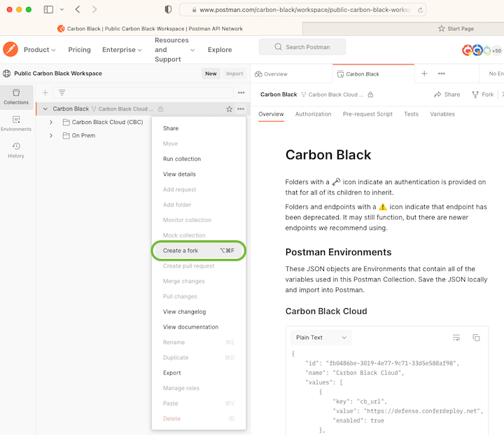504x435 pixels.
Task: Open Collections sidebar icon
Action: 16,97
